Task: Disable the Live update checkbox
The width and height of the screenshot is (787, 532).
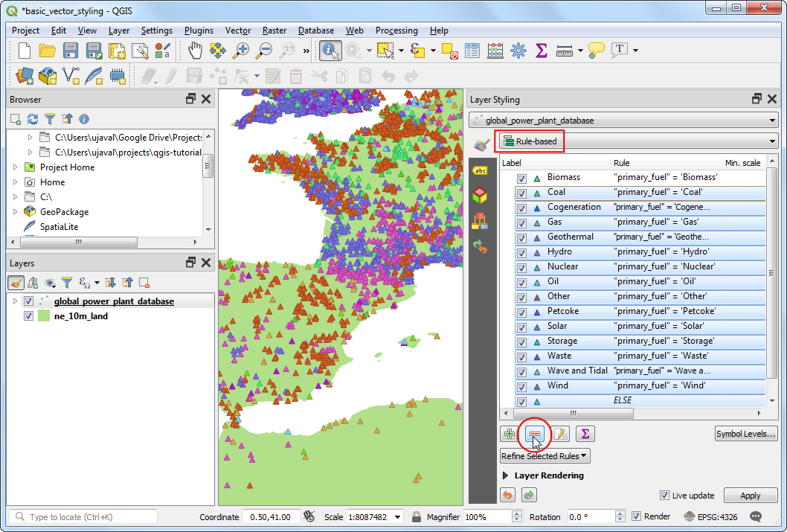Action: click(665, 496)
